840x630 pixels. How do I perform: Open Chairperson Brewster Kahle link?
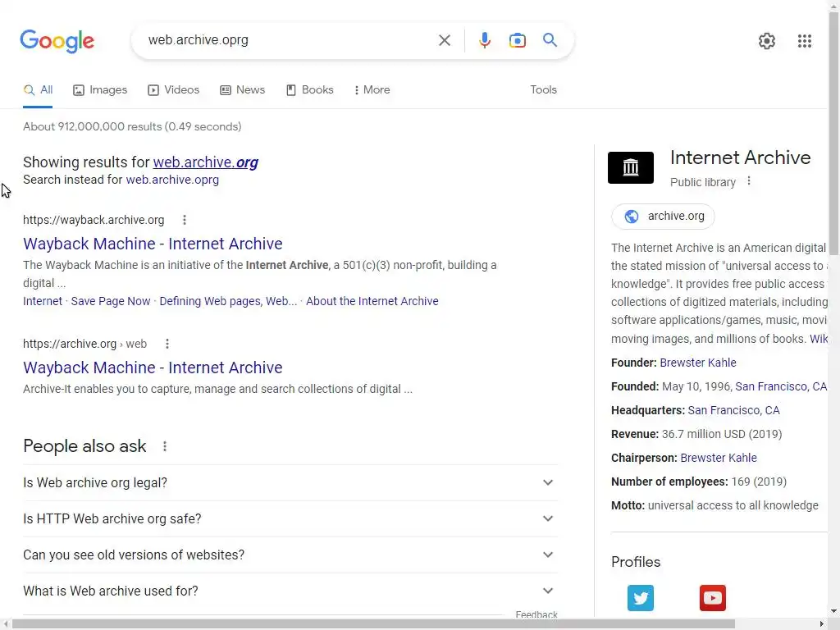coord(719,458)
